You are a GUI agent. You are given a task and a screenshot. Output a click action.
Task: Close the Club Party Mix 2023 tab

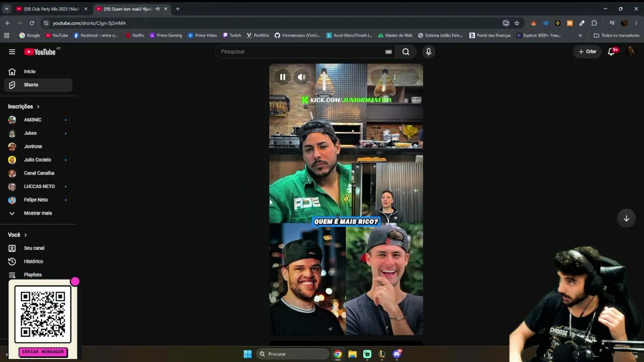86,9
